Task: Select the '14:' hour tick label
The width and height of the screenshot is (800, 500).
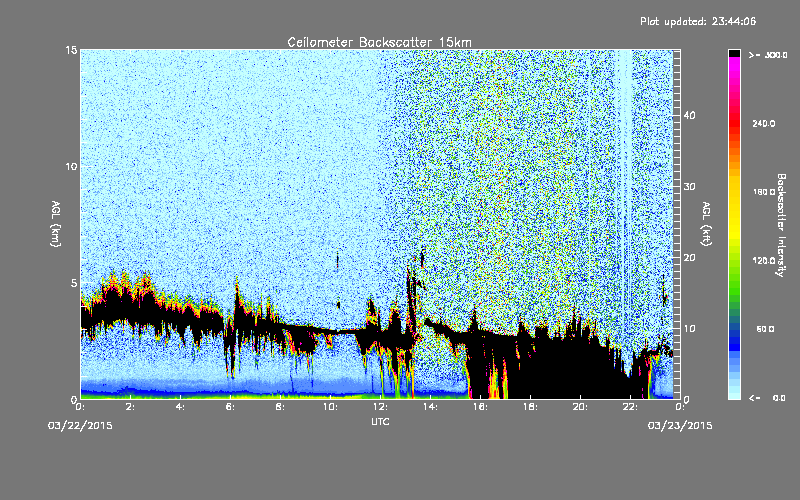Action: (x=431, y=407)
